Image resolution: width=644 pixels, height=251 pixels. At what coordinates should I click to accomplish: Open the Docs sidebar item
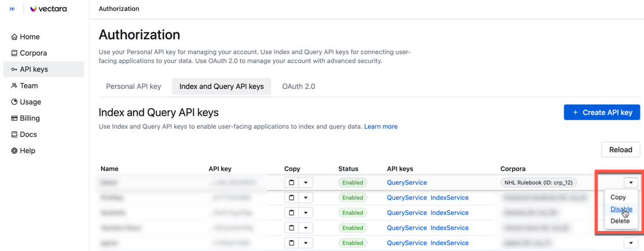(28, 135)
